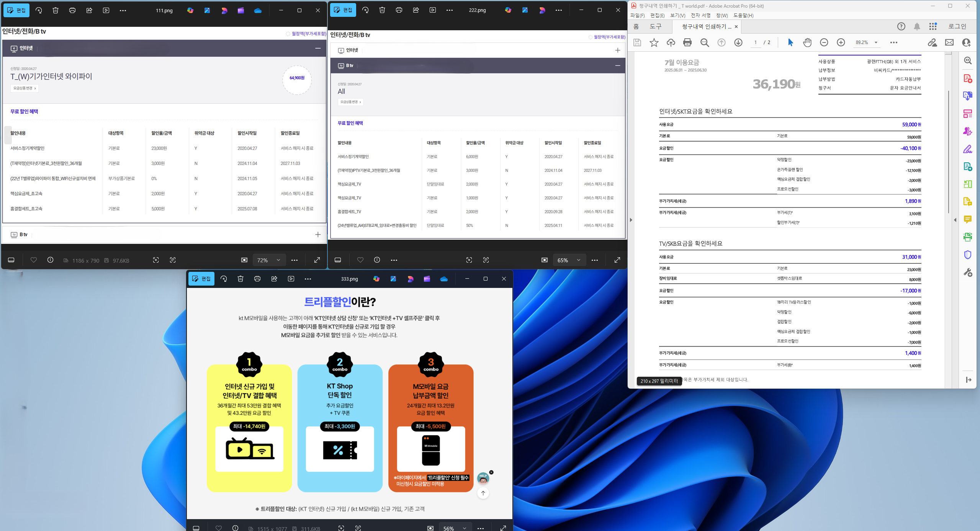Image resolution: width=980 pixels, height=531 pixels.
Task: Click 편집 button in 333.png window
Action: (201, 279)
